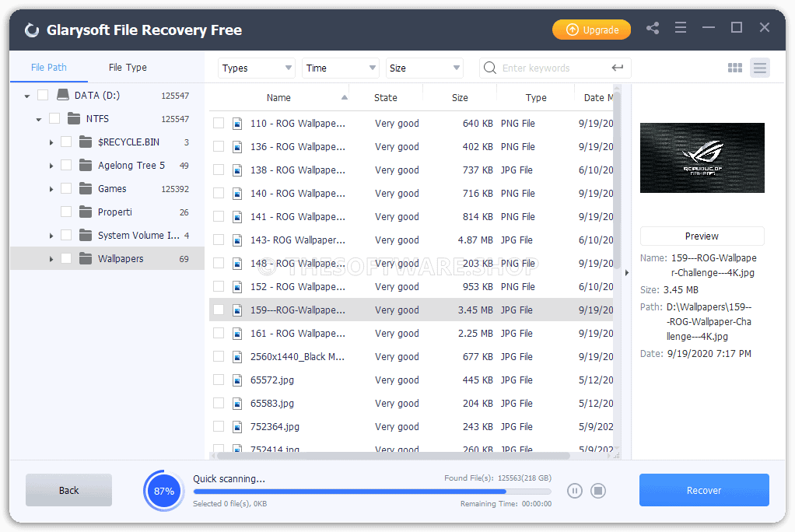Click file icon of 110 - ROG Wallpaper
Viewport: 795px width, 532px height.
coord(237,123)
